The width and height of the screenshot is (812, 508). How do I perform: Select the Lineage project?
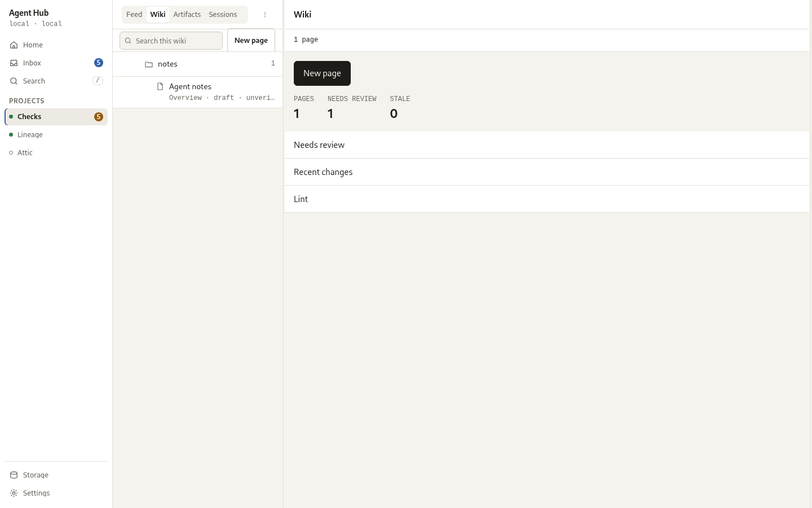pyautogui.click(x=56, y=135)
